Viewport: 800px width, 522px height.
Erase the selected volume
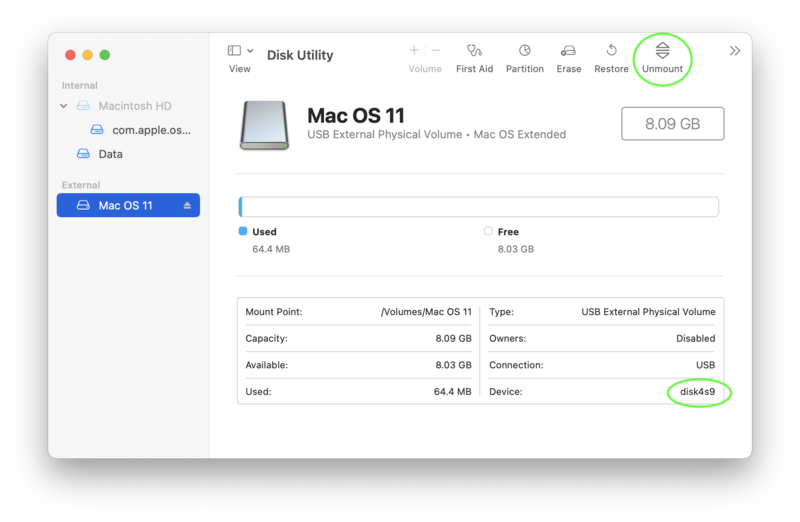point(568,59)
